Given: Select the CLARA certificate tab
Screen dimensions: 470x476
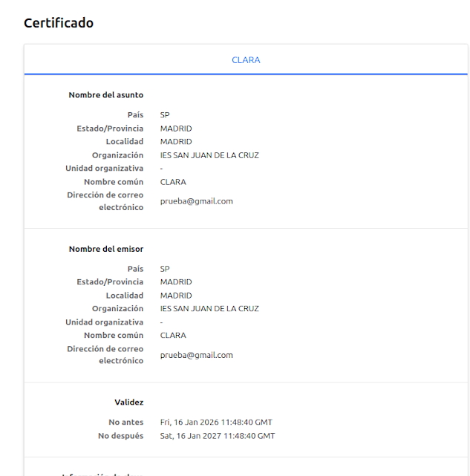Looking at the screenshot, I should 246,59.
